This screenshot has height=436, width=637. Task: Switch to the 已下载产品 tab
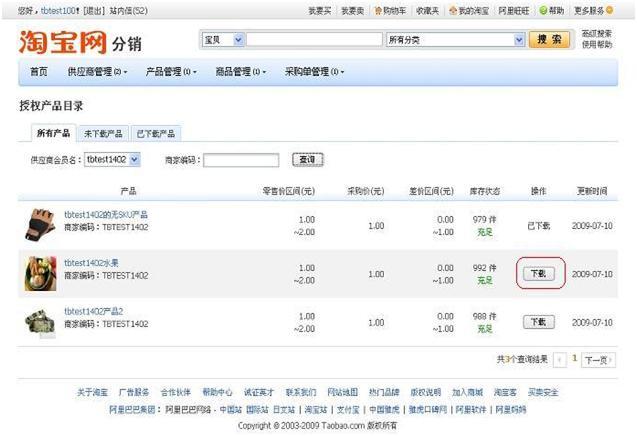(x=156, y=134)
